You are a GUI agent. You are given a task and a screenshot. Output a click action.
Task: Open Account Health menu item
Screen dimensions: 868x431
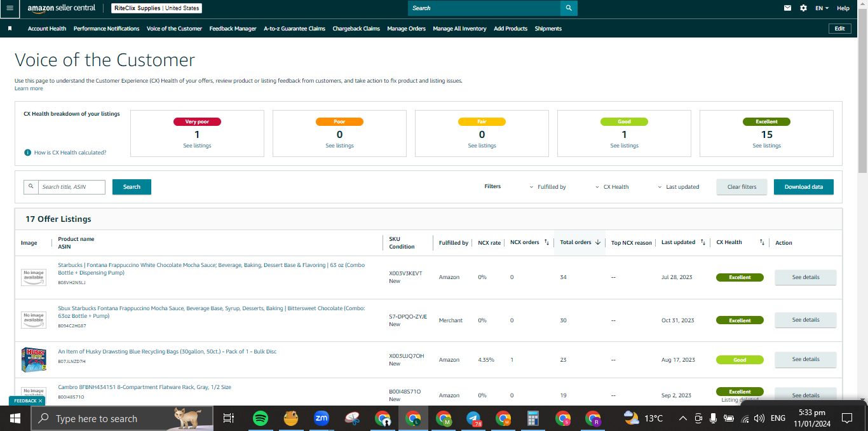(x=47, y=29)
